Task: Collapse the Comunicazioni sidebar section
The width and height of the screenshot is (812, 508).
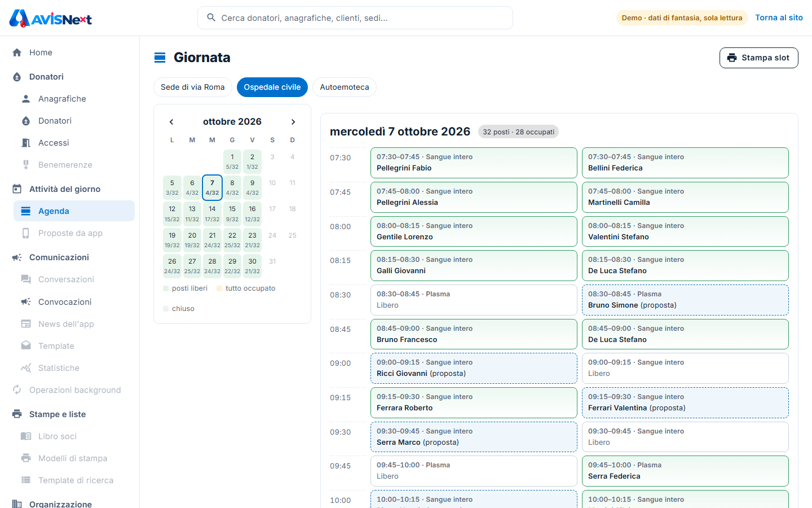Action: [70, 257]
